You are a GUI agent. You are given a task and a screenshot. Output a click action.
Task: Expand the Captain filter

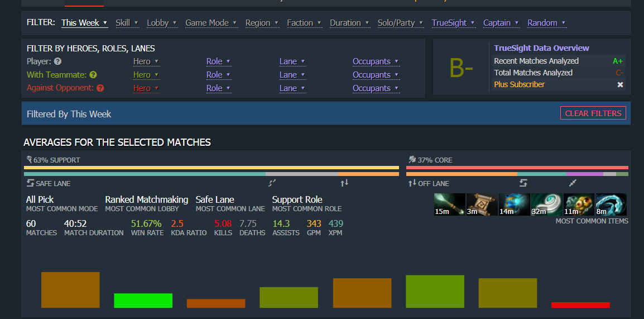tap(501, 23)
